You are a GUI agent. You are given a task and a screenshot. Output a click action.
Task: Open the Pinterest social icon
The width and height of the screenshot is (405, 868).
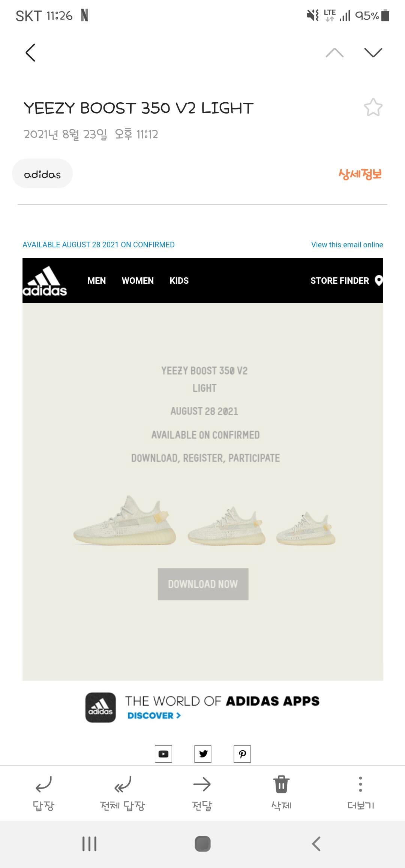click(242, 754)
